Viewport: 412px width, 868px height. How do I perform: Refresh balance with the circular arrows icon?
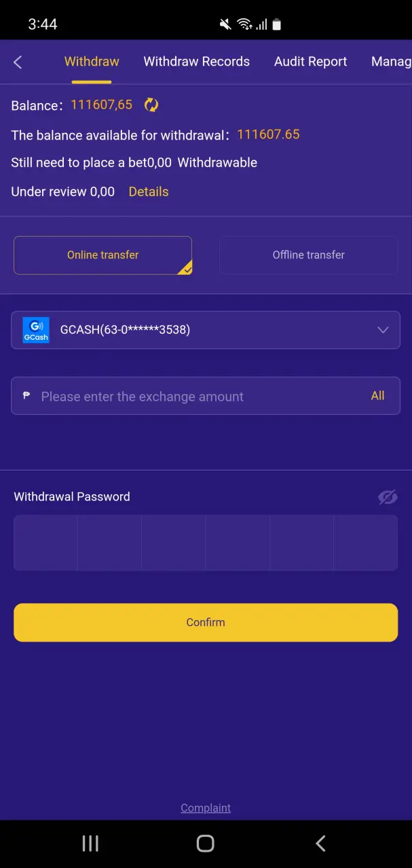pos(151,105)
